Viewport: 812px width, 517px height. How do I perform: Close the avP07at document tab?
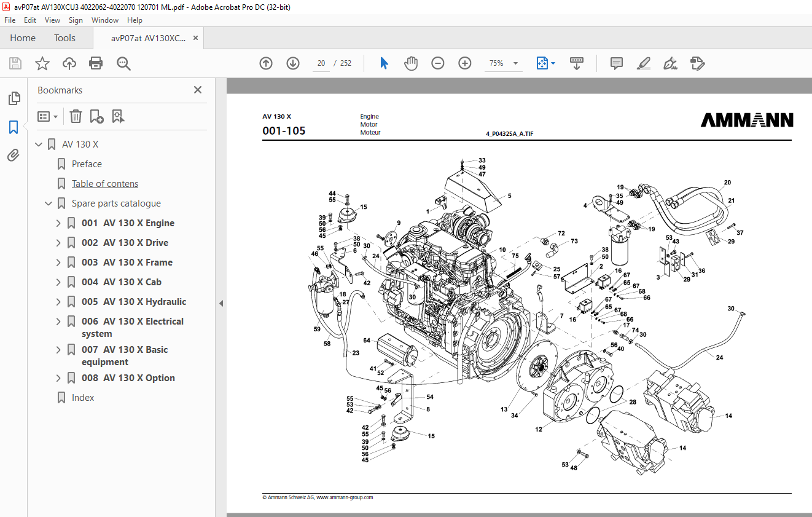(196, 38)
